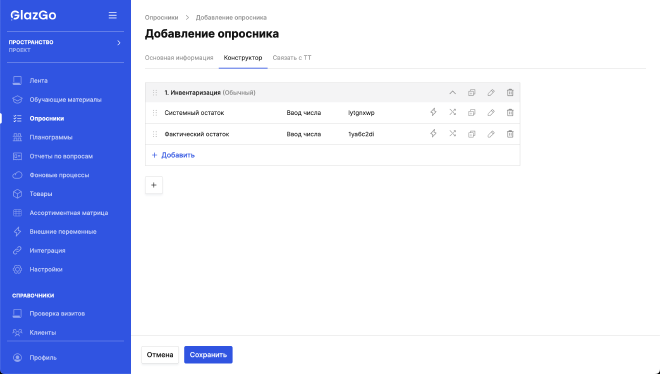This screenshot has width=660, height=374.
Task: Switch to Основная информация tab
Action: click(x=179, y=58)
